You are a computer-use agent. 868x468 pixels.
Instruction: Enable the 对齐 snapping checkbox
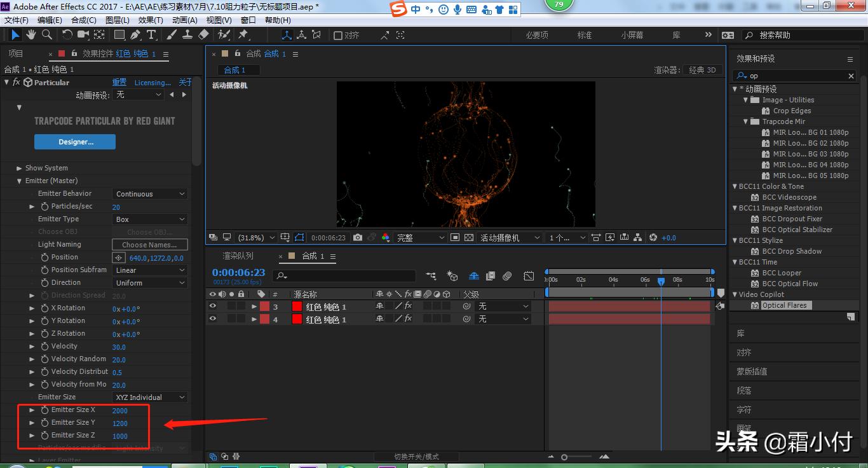pos(338,36)
